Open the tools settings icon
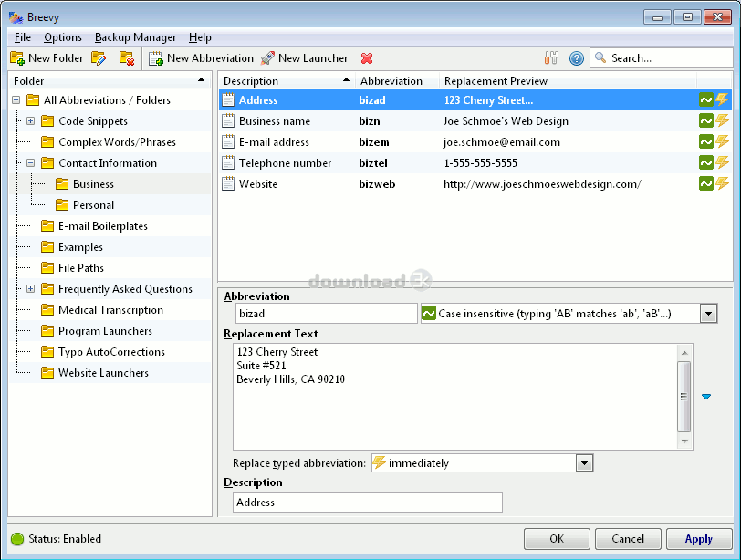741x560 pixels. [551, 58]
